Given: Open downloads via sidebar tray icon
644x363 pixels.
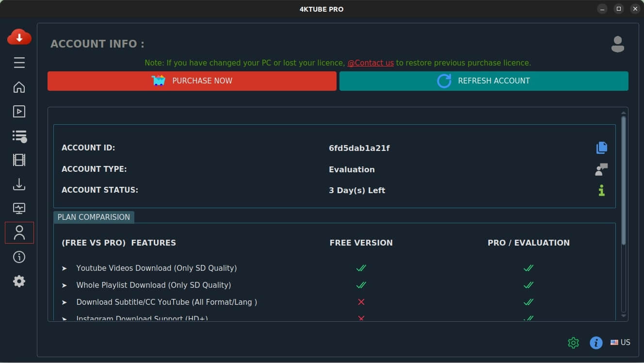Looking at the screenshot, I should click(x=19, y=184).
